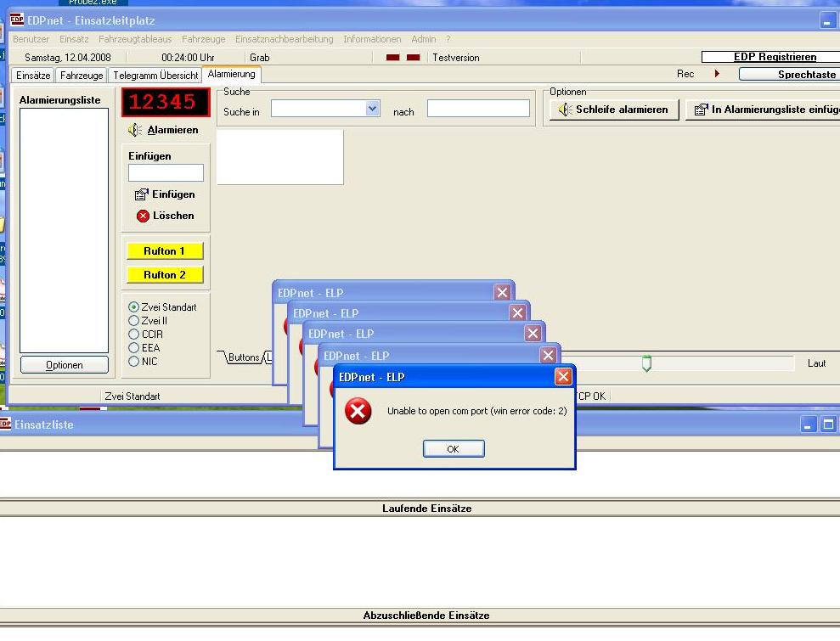This screenshot has width=840, height=641.
Task: Click OK in the com port error dialog
Action: pyautogui.click(x=454, y=449)
